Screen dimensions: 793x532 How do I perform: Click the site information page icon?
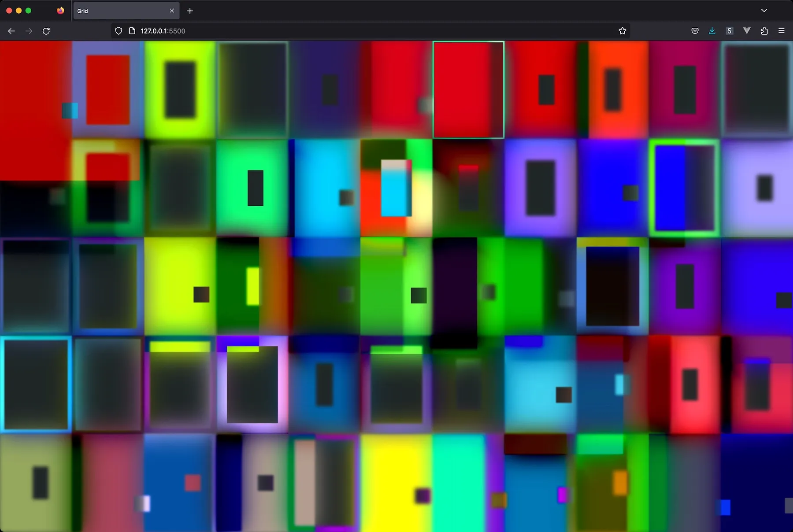132,31
